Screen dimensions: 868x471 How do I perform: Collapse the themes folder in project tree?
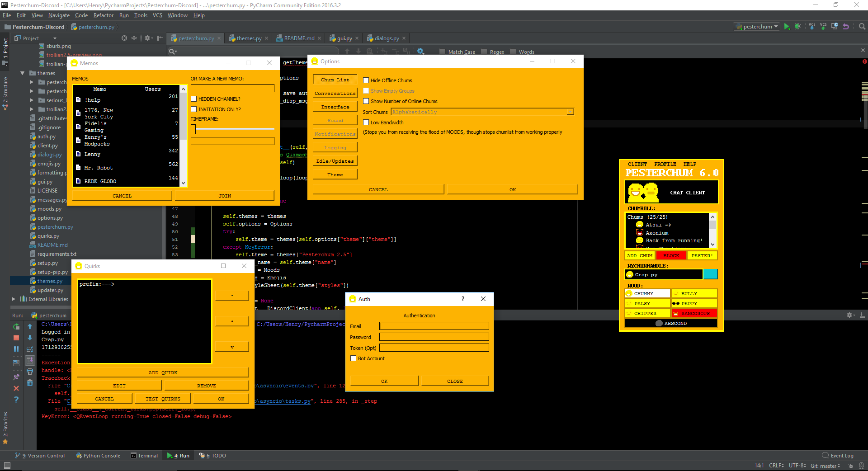click(23, 73)
